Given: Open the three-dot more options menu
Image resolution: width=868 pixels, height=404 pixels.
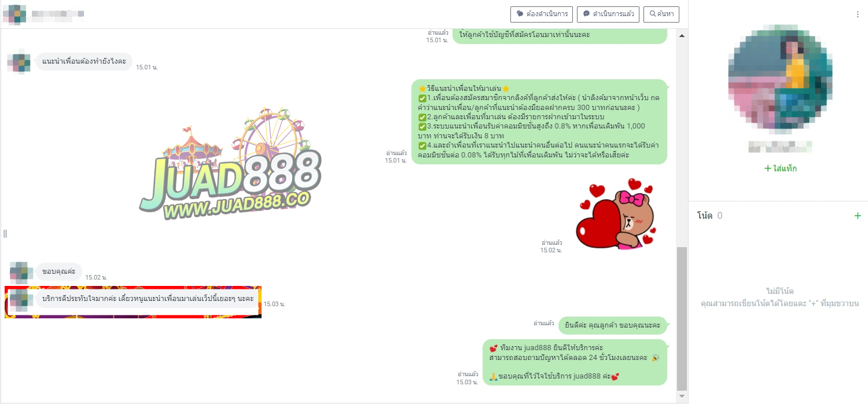Looking at the screenshot, I should (x=858, y=14).
